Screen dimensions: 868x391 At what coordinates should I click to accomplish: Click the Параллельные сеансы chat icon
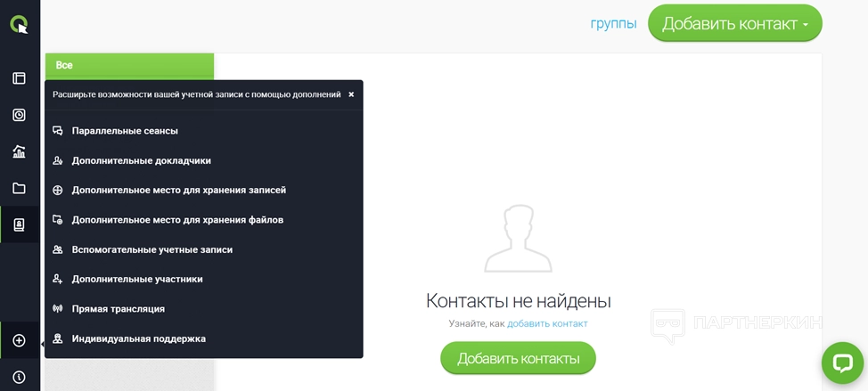[58, 131]
